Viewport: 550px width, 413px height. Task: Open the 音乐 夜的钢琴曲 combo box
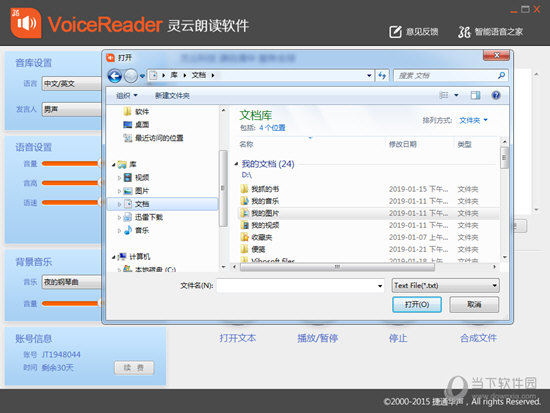(72, 282)
